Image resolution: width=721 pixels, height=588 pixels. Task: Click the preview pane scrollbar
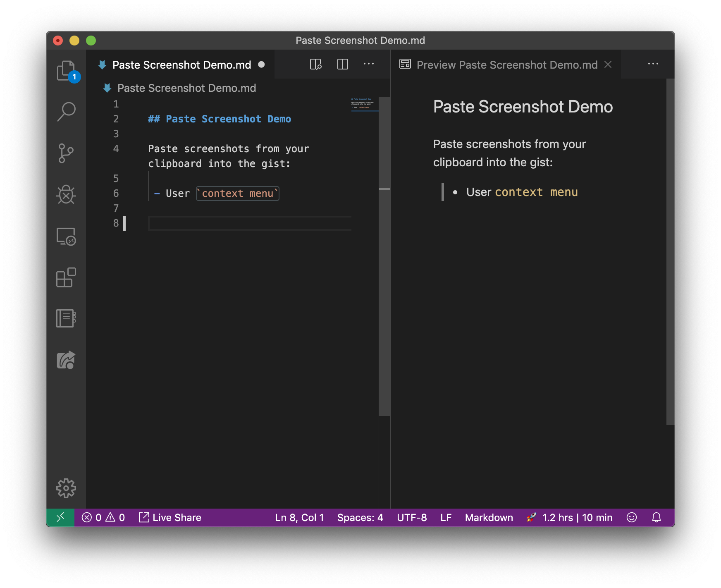coord(670,251)
